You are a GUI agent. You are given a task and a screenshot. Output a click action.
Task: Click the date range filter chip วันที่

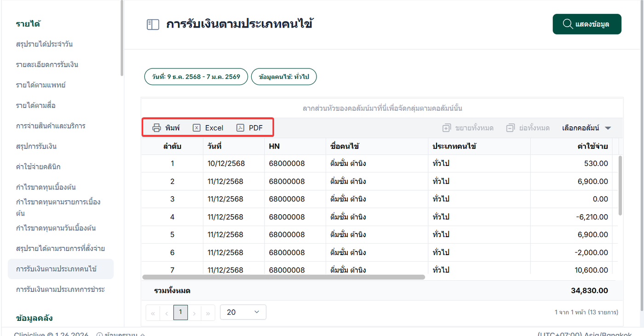click(196, 77)
